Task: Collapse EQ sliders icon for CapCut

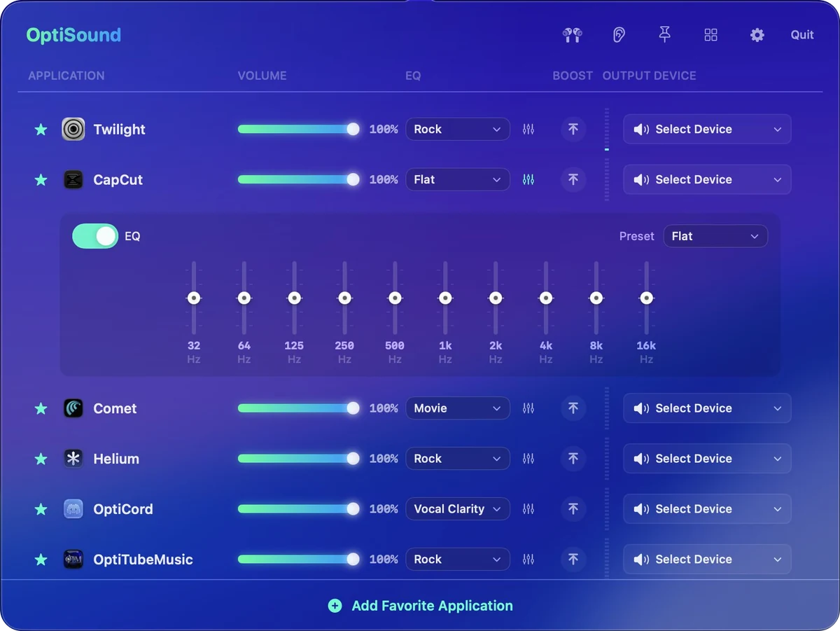Action: (528, 180)
